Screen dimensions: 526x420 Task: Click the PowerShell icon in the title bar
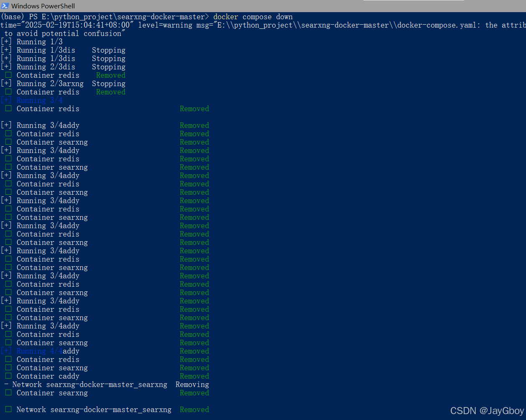[5, 6]
